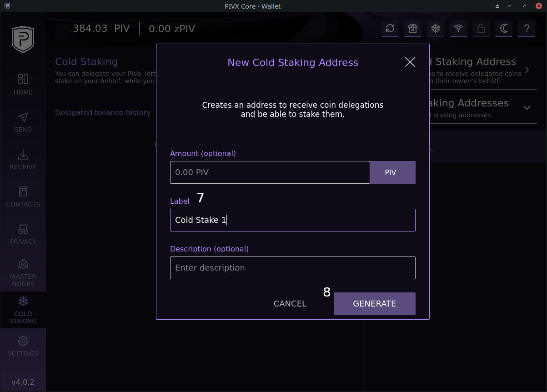
Task: Close the New Cold Staking Address dialog
Action: tap(410, 62)
